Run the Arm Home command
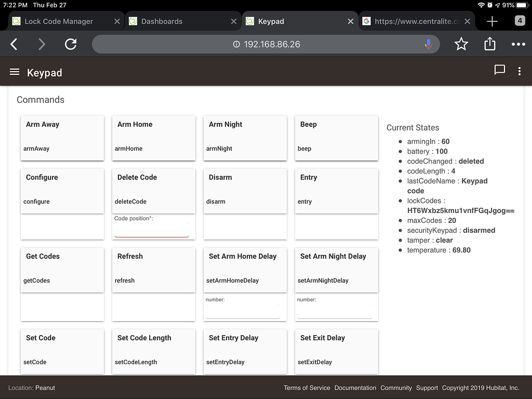Viewport: 532px width, 399px height. click(154, 138)
